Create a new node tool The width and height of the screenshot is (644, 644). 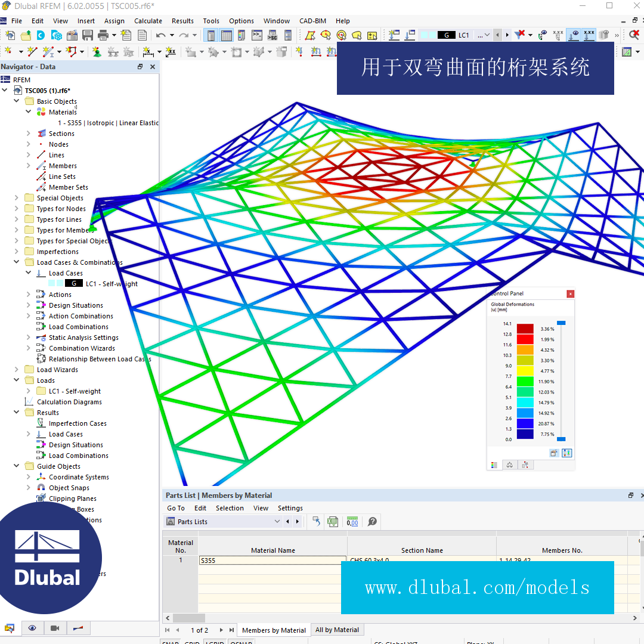(x=8, y=52)
